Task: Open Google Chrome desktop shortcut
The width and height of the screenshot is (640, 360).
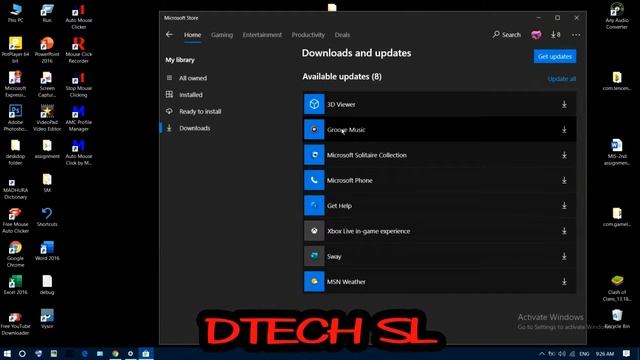Action: coord(15,254)
